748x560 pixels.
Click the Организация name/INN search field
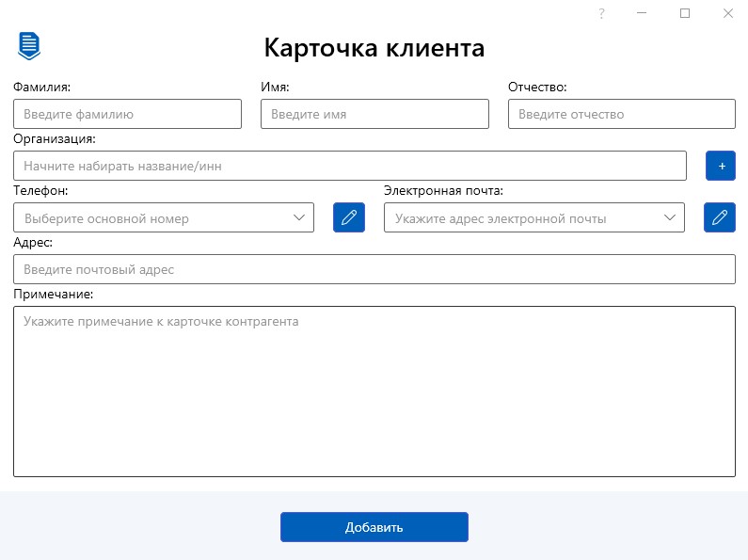click(349, 166)
